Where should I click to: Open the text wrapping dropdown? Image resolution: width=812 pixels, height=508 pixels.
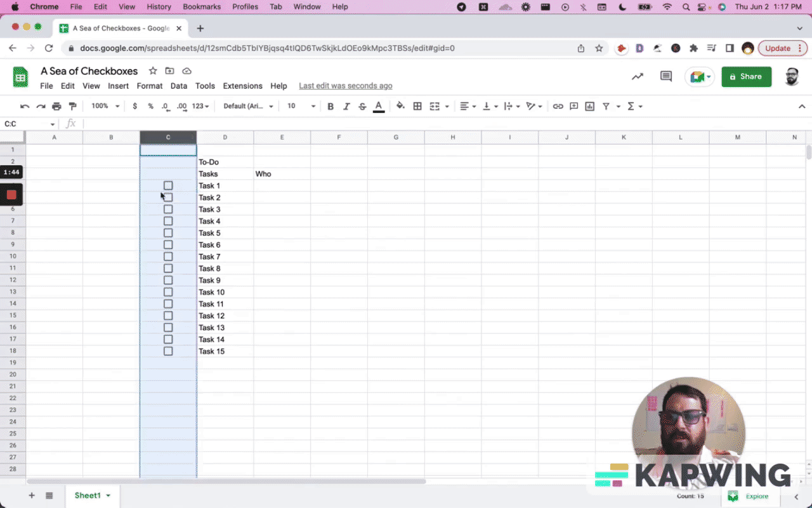point(511,107)
